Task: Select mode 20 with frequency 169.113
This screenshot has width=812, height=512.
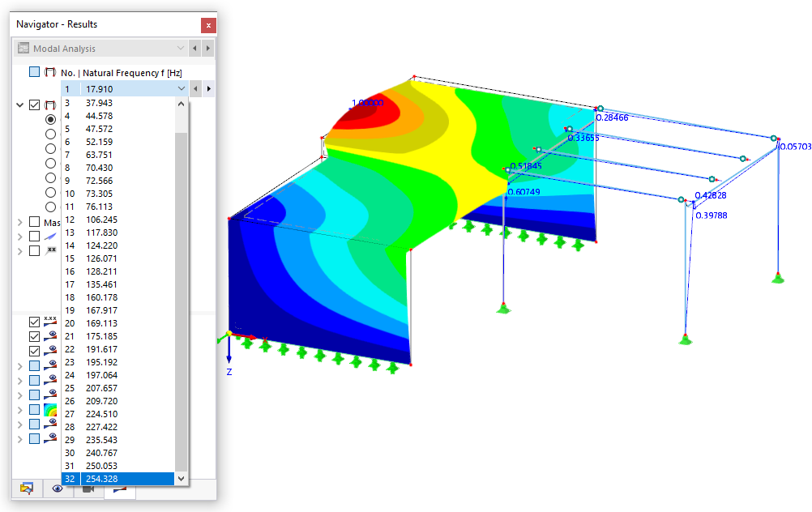Action: click(118, 323)
